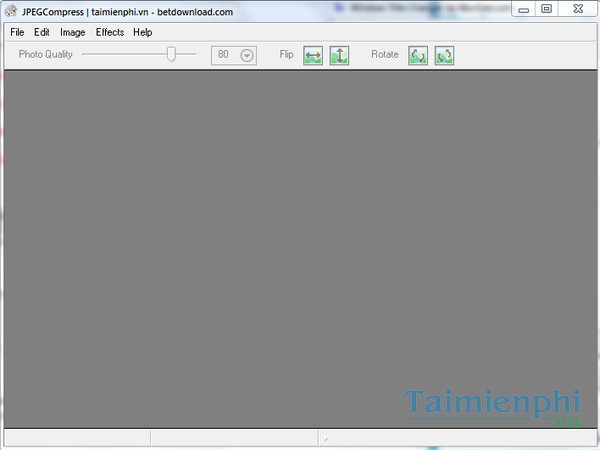The width and height of the screenshot is (600, 450).
Task: Expand the quality value dropdown arrow
Action: pyautogui.click(x=247, y=55)
